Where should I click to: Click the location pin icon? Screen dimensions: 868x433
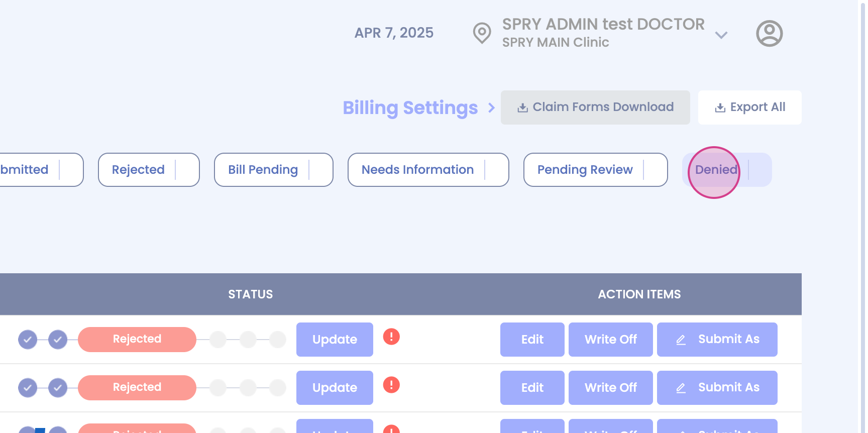coord(482,33)
